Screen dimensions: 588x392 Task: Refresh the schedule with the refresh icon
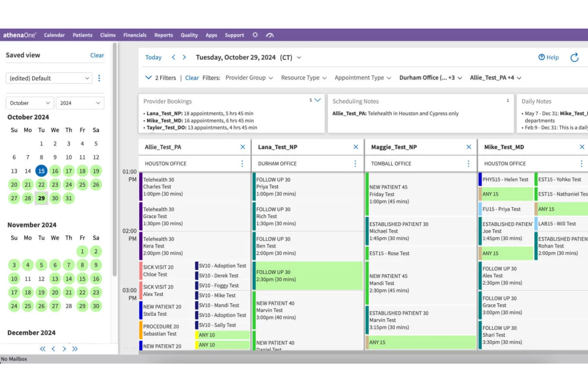574,58
